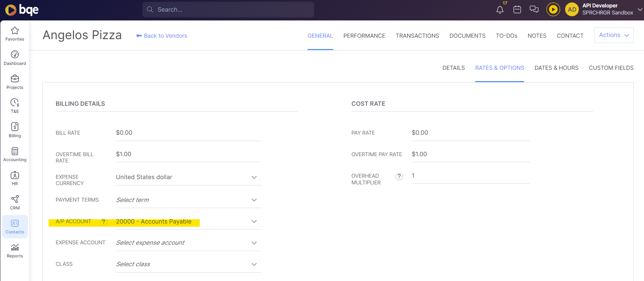The width and height of the screenshot is (644, 281).
Task: Switch to the General tab
Action: click(x=320, y=36)
